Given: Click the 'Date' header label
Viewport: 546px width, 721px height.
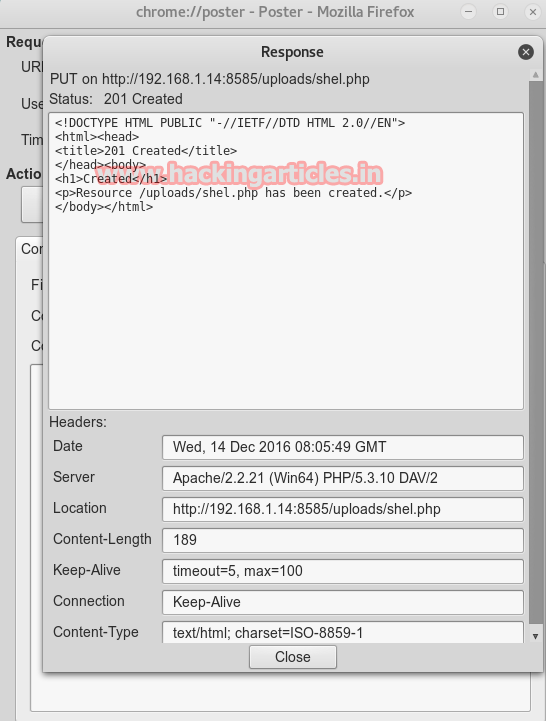Looking at the screenshot, I should click(68, 446).
